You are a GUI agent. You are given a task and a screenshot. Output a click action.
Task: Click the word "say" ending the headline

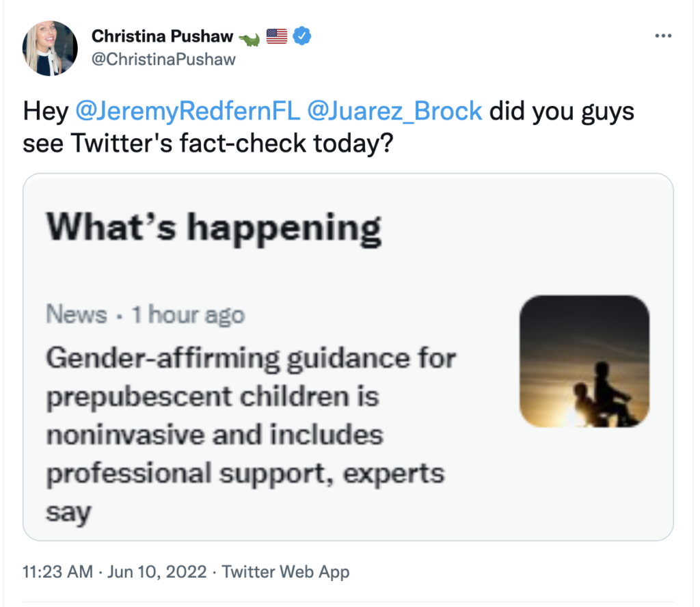(69, 512)
